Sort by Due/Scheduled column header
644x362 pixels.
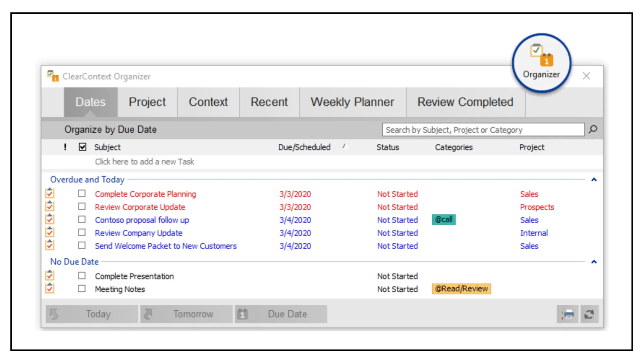(x=304, y=147)
